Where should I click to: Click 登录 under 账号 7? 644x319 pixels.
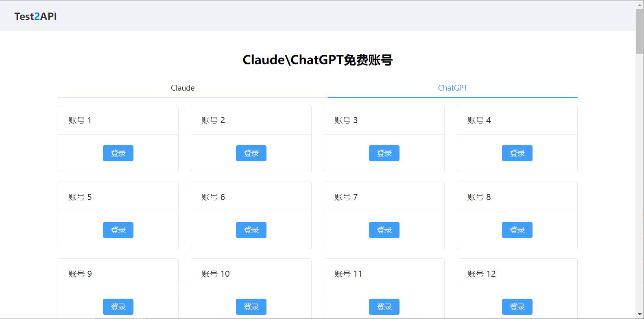[x=384, y=230]
